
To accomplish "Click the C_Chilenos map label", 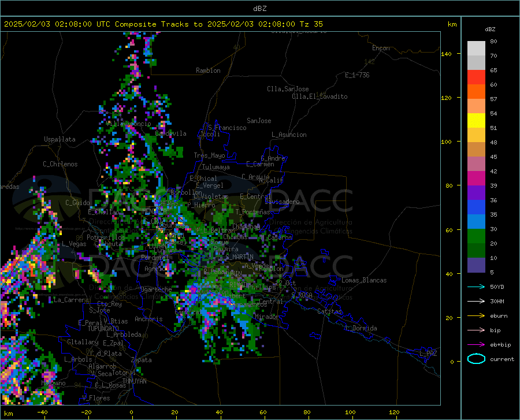I will (60, 164).
